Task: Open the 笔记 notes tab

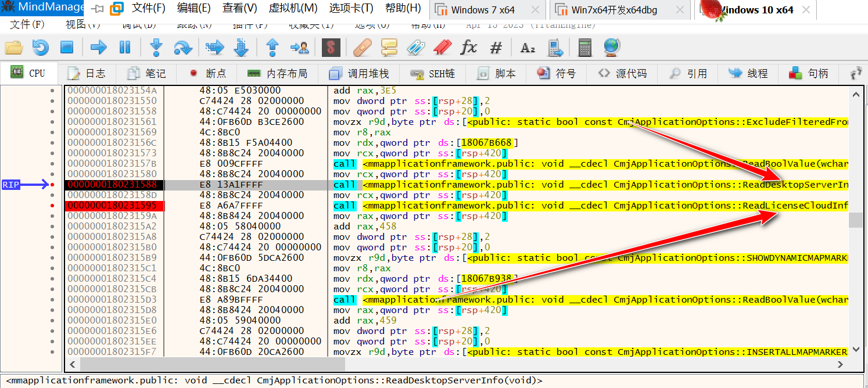Action: (x=147, y=73)
